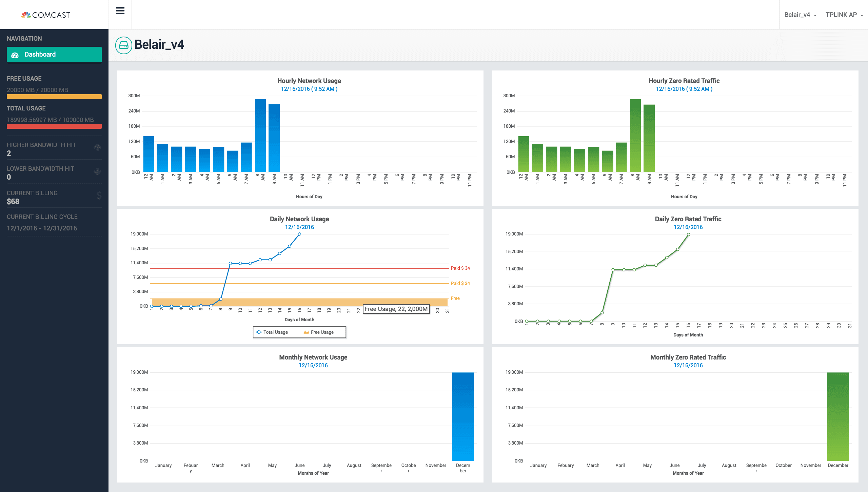This screenshot has width=868, height=492.
Task: Click the December bar in Monthly Zero Rated Traffic
Action: [837, 416]
